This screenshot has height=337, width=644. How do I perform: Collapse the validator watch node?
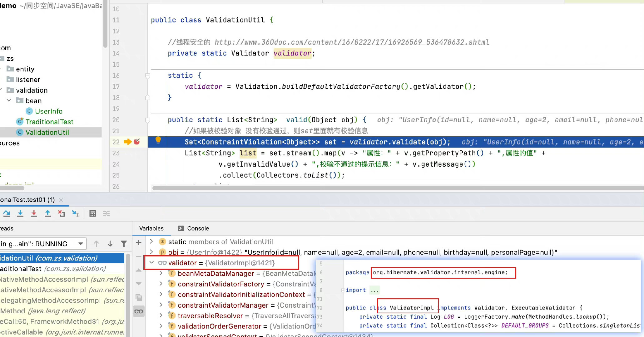(x=151, y=263)
